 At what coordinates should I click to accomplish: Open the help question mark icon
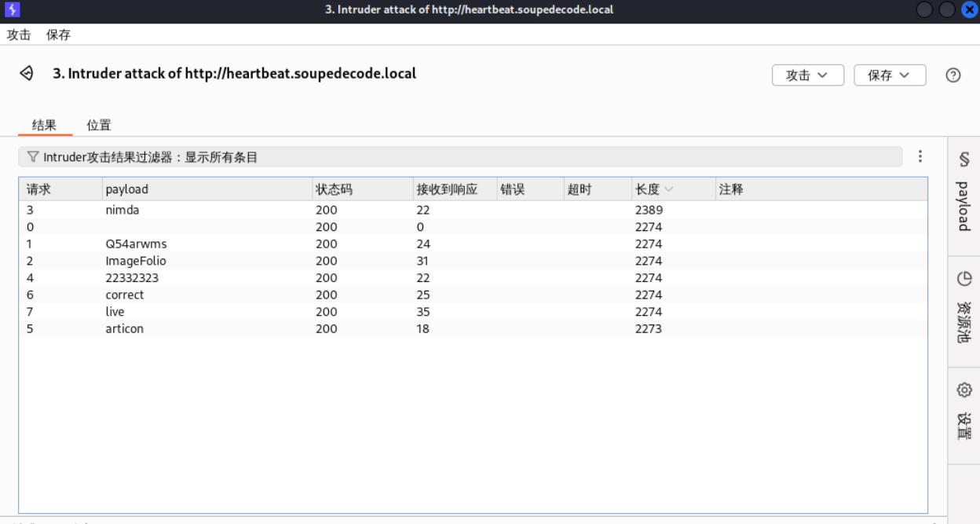tap(953, 75)
